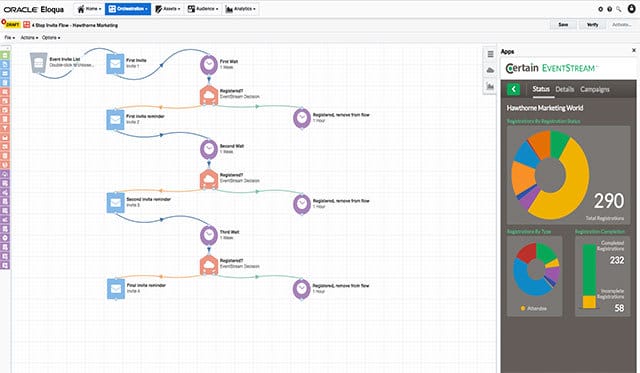Click the Third Wait label text

[x=229, y=232]
